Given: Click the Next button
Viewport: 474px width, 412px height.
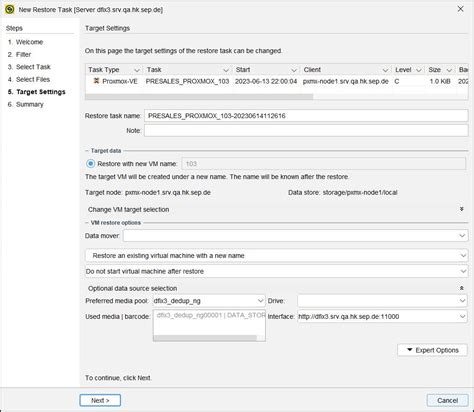Looking at the screenshot, I should coord(100,400).
